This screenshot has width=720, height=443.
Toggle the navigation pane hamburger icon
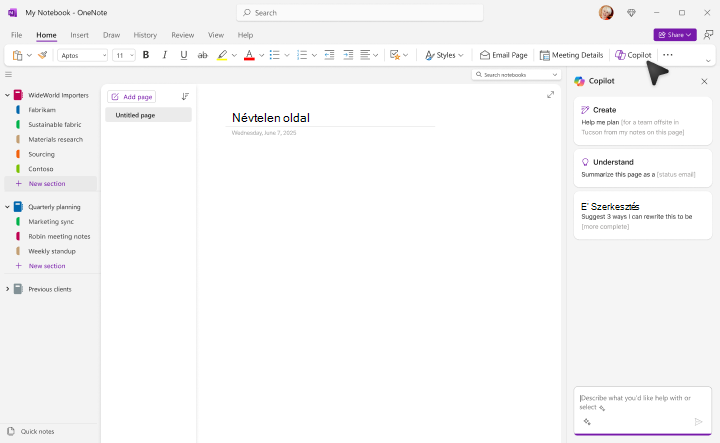click(8, 74)
